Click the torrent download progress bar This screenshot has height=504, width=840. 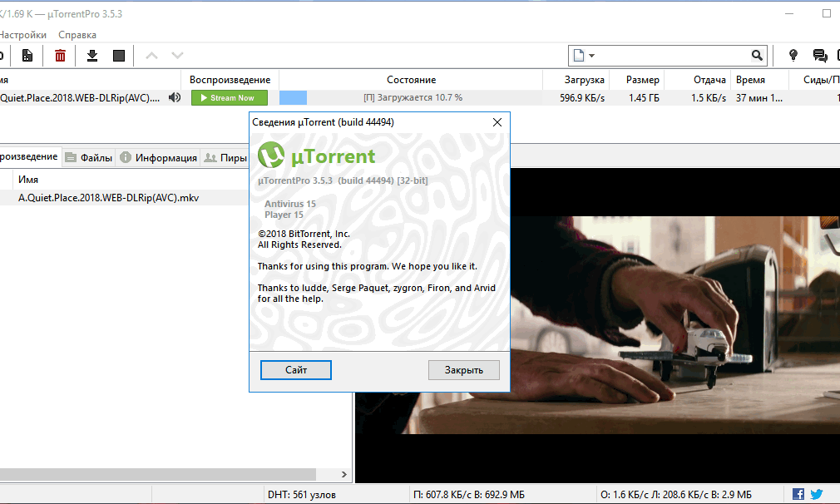pos(411,97)
